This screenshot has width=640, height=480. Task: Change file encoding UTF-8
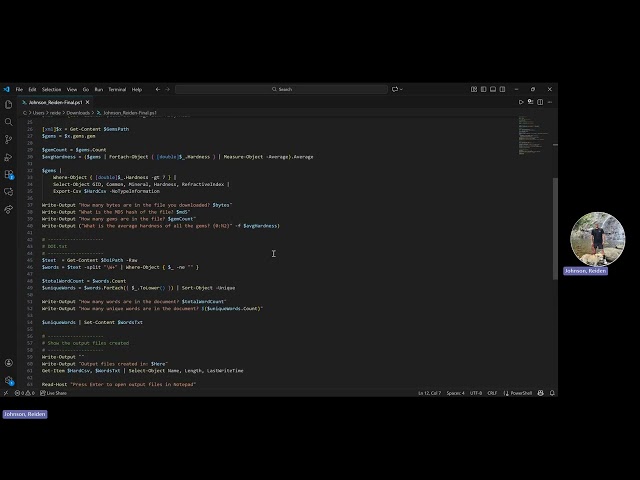[476, 393]
